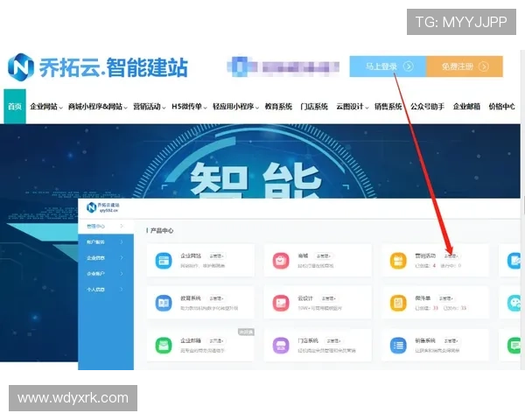The height and width of the screenshot is (420, 525).
Task: Click 去管理 beside the 商城 card
Action: pyautogui.click(x=324, y=255)
